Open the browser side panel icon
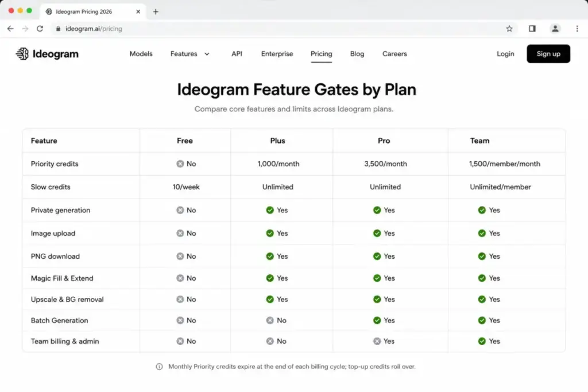 532,29
